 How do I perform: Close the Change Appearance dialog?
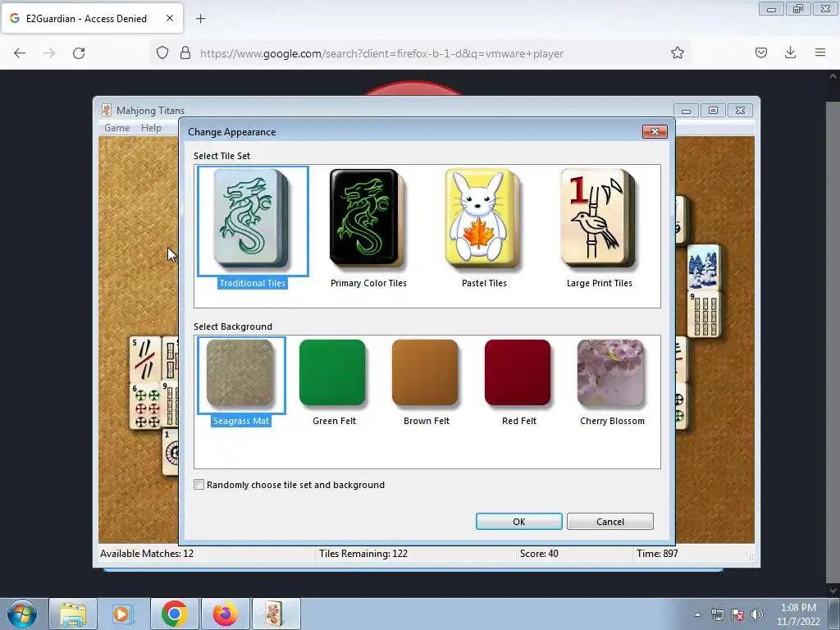(x=655, y=132)
